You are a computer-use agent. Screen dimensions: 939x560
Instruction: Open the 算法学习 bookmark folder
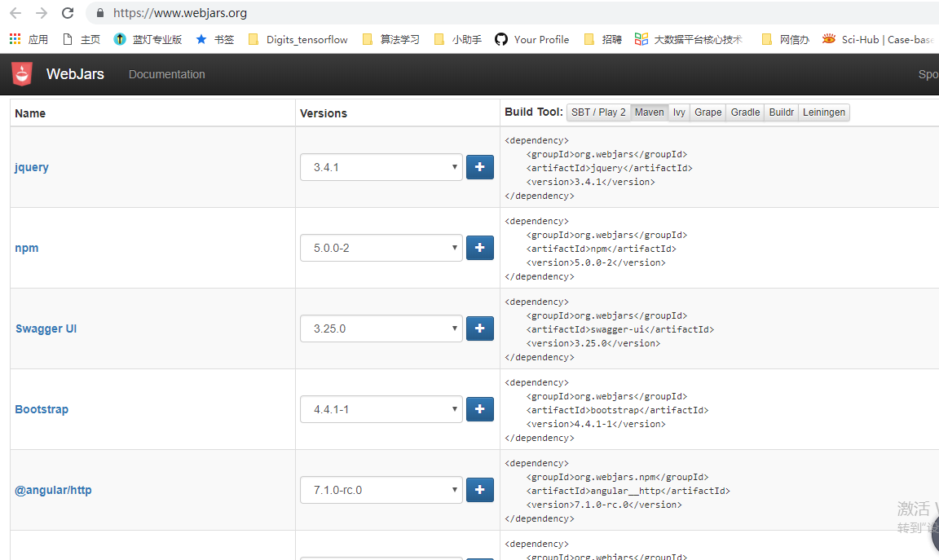click(x=391, y=39)
